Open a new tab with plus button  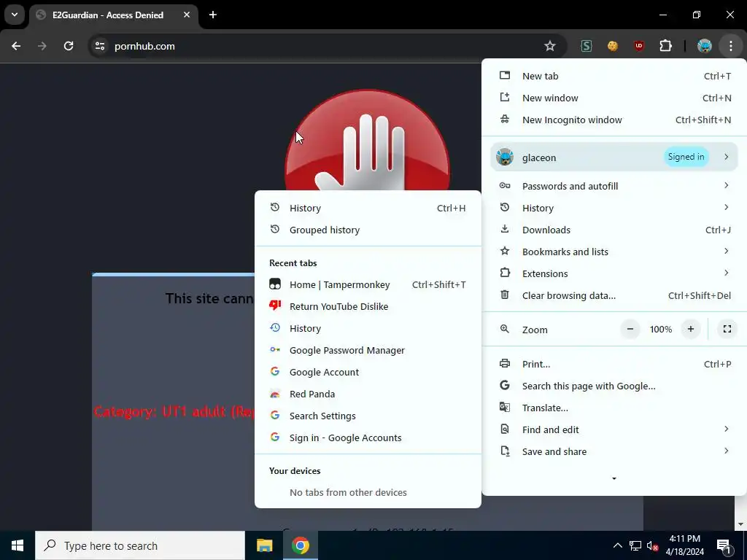pyautogui.click(x=213, y=15)
